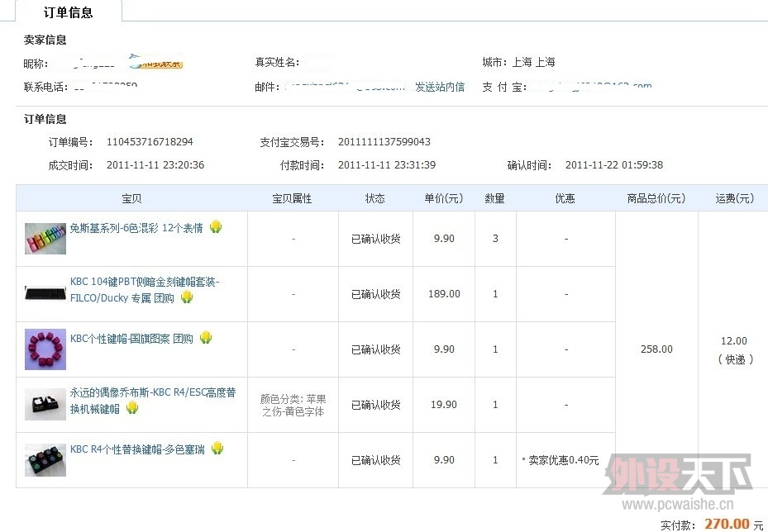Image resolution: width=768 pixels, height=532 pixels.
Task: Open the KBC 104键PBT侧暗金刻键帽套装 item link
Action: [x=145, y=290]
